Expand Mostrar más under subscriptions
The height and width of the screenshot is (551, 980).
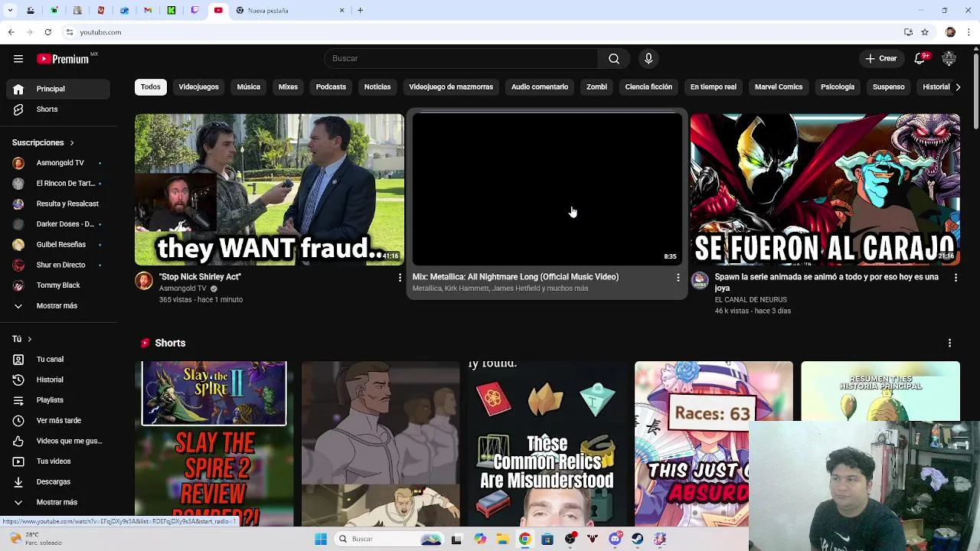coord(58,305)
